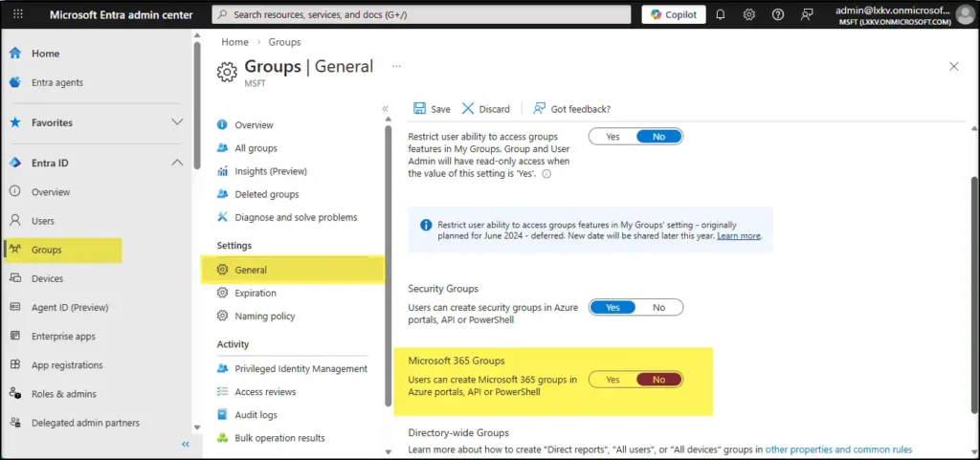980x460 pixels.
Task: Collapse the left navigation double-chevron
Action: pos(186,445)
